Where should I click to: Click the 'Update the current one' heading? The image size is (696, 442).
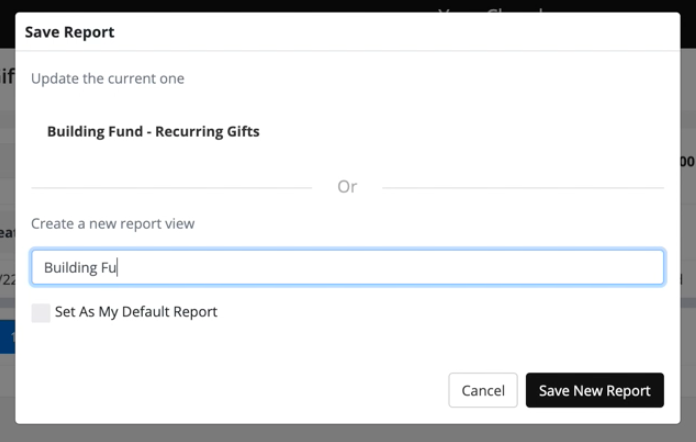tap(108, 79)
